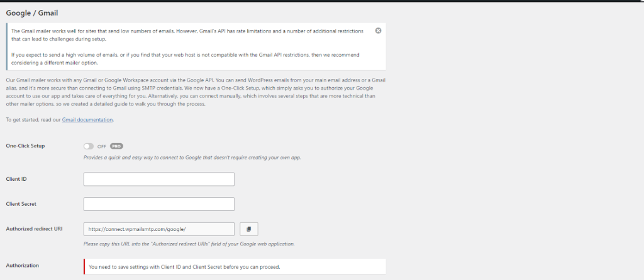
Task: Dismiss the Gmail mailer notice
Action: pyautogui.click(x=378, y=31)
